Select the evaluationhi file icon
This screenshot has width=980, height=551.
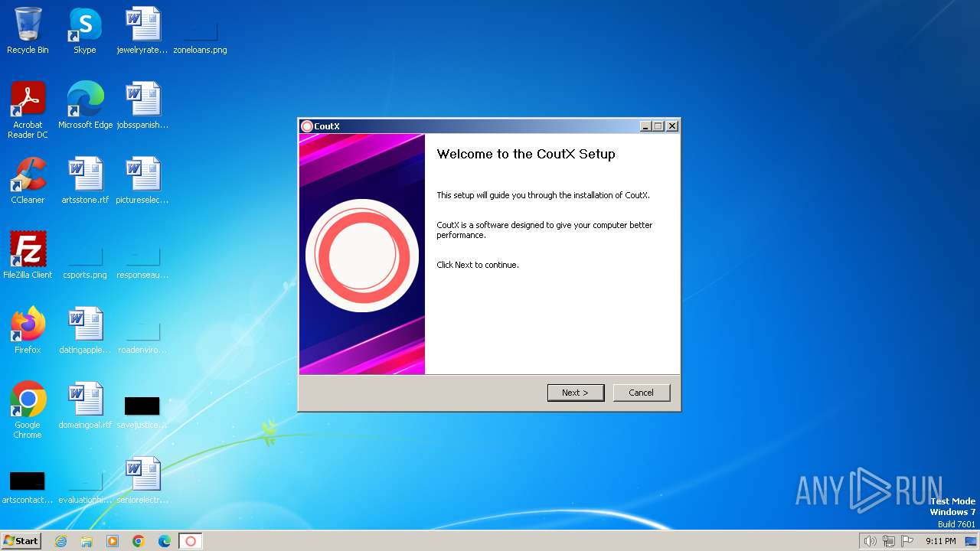(x=85, y=487)
